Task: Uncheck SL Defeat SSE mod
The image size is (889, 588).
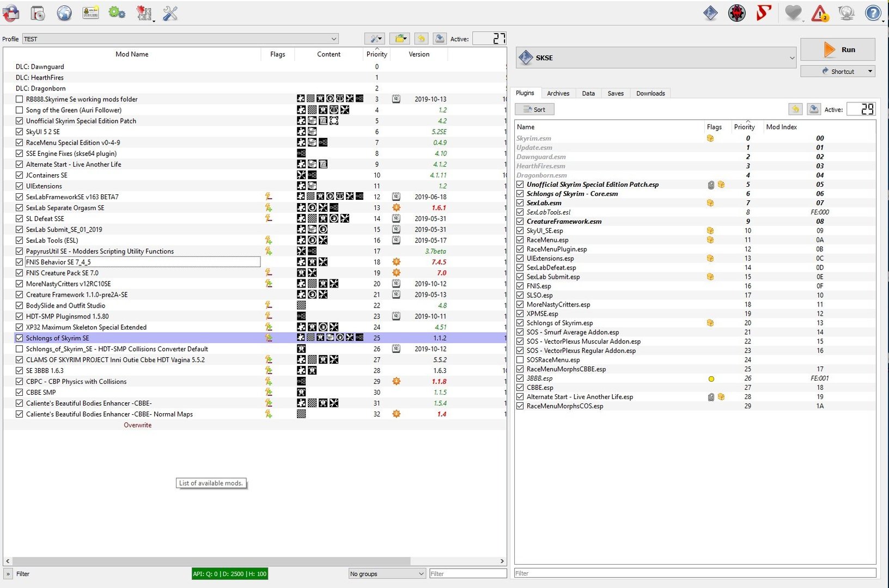Action: point(20,218)
